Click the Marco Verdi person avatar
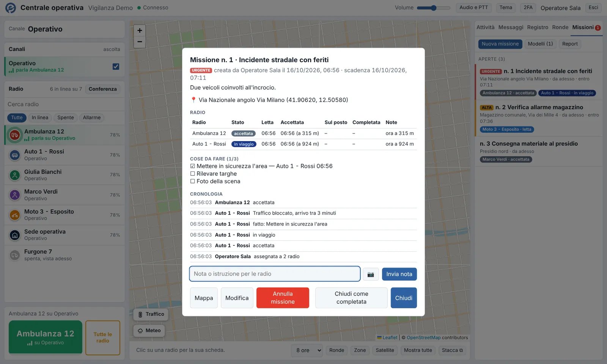The image size is (607, 364). point(14,195)
